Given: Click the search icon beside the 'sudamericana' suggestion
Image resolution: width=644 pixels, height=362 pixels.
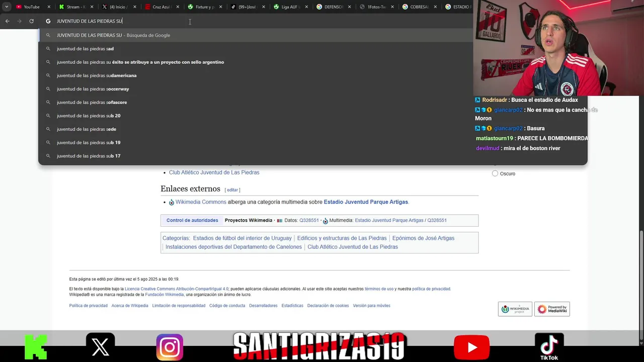Looking at the screenshot, I should pos(48,75).
